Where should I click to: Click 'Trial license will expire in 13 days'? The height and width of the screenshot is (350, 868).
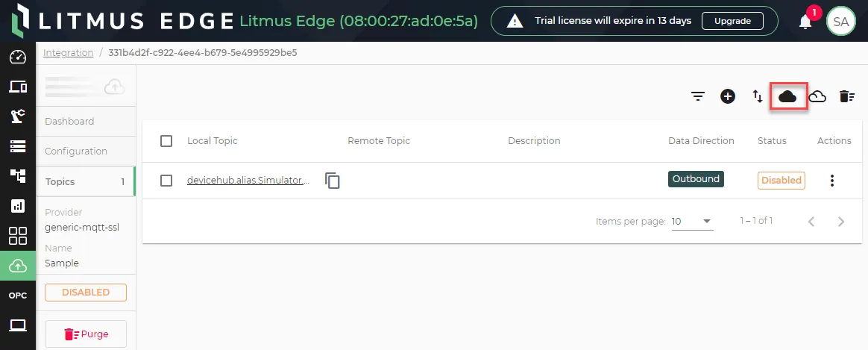point(613,21)
